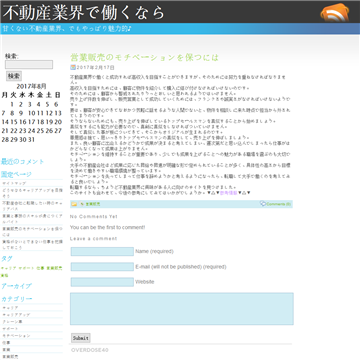Click the アーカイブ sidebar heading
The height and width of the screenshot is (360, 360).
(x=17, y=286)
